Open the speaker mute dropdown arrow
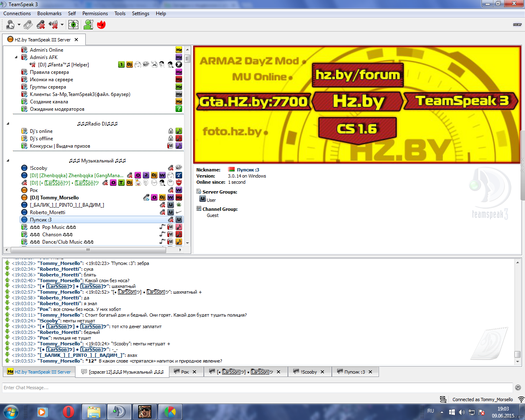 click(x=62, y=25)
